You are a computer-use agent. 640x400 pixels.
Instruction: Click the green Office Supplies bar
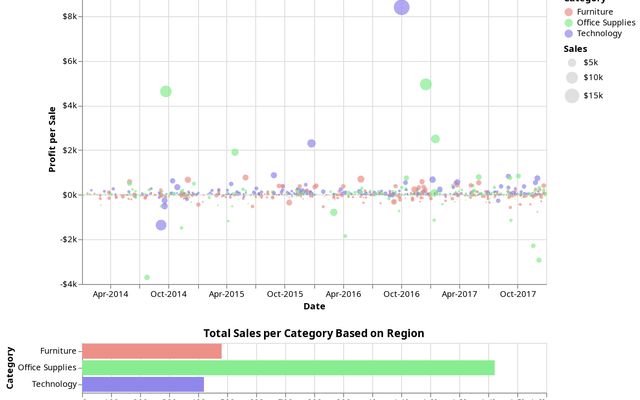click(x=288, y=367)
